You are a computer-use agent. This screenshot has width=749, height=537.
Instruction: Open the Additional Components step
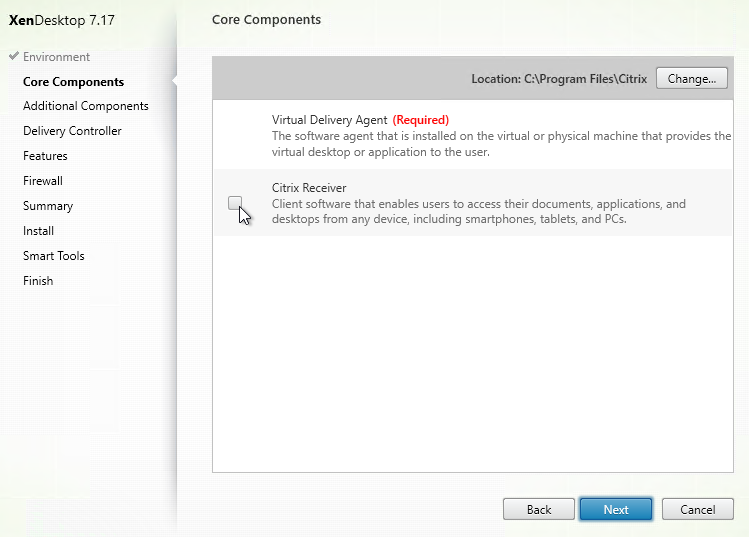[85, 106]
